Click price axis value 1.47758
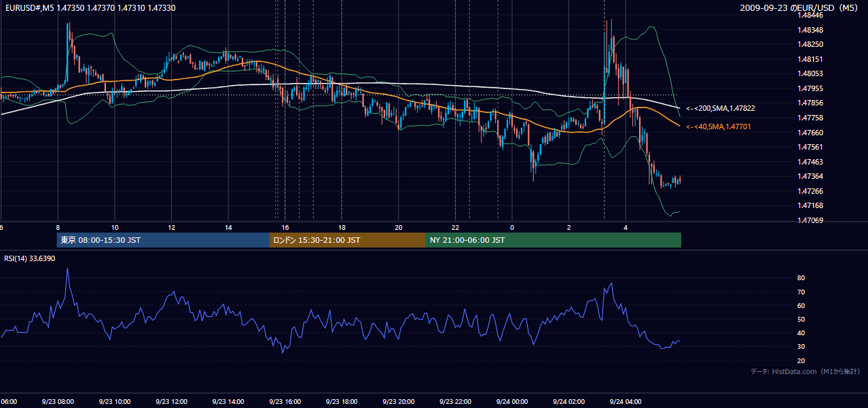868x408 pixels. 810,118
